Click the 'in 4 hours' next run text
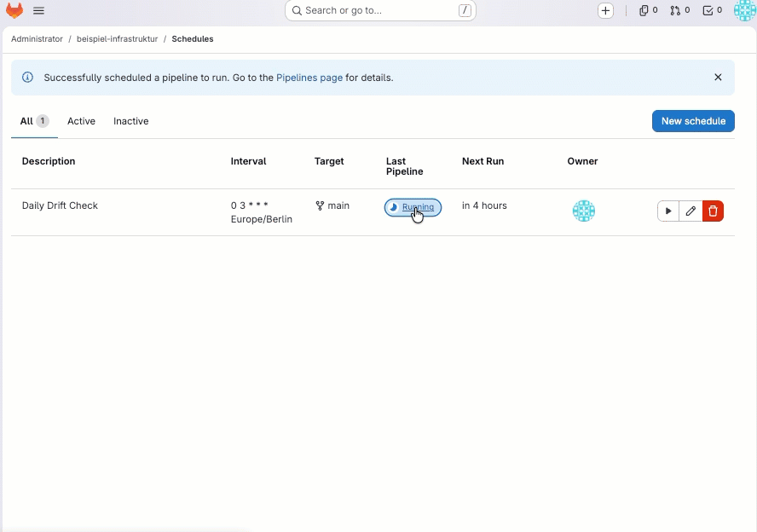The height and width of the screenshot is (532, 757). point(484,205)
